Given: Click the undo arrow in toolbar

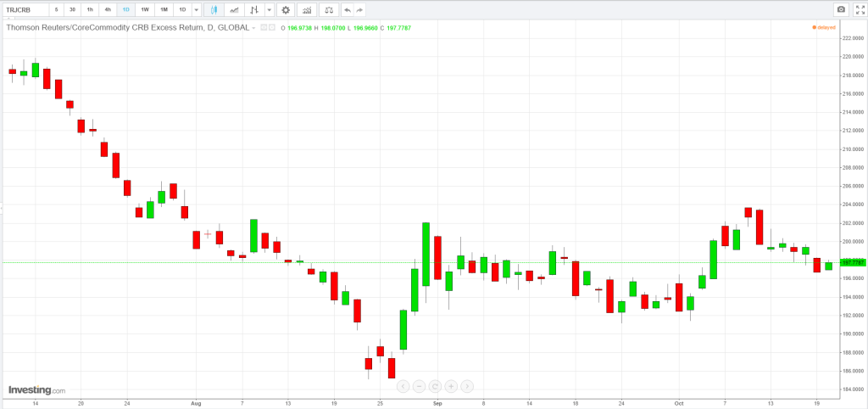Looking at the screenshot, I should (347, 9).
